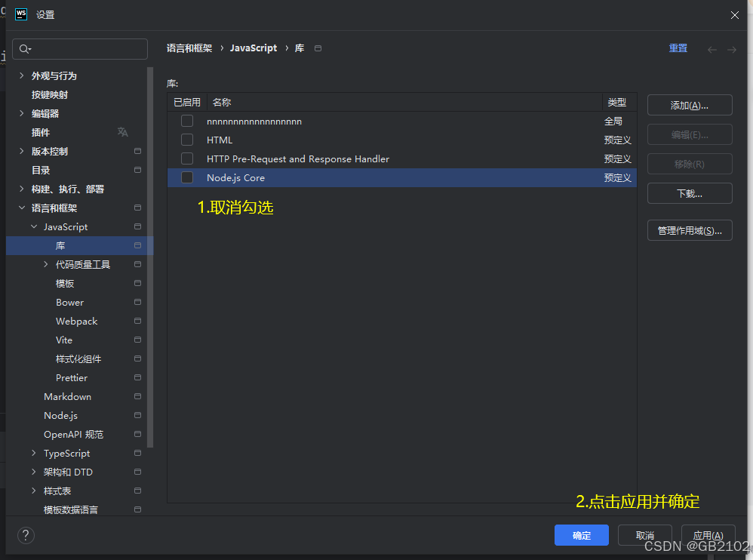
Task: Toggle the Node.js Core library checkbox
Action: click(187, 177)
